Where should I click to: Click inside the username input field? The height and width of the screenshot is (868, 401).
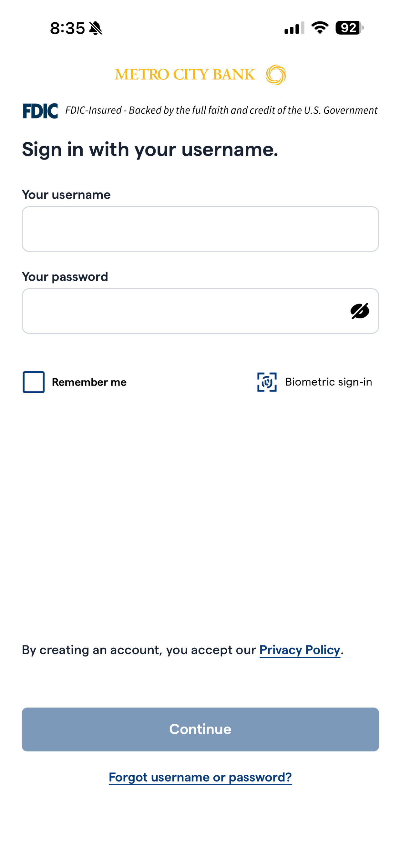click(x=200, y=229)
